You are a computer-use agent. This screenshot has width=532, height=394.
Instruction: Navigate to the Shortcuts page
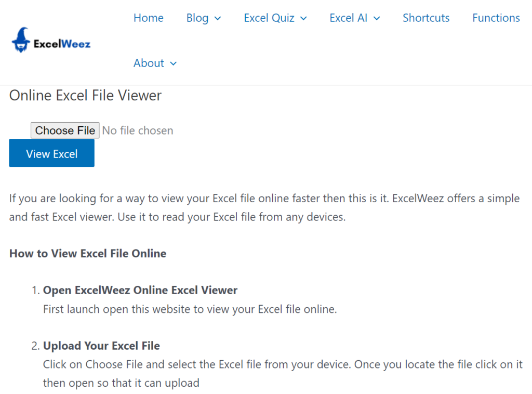[x=425, y=18]
